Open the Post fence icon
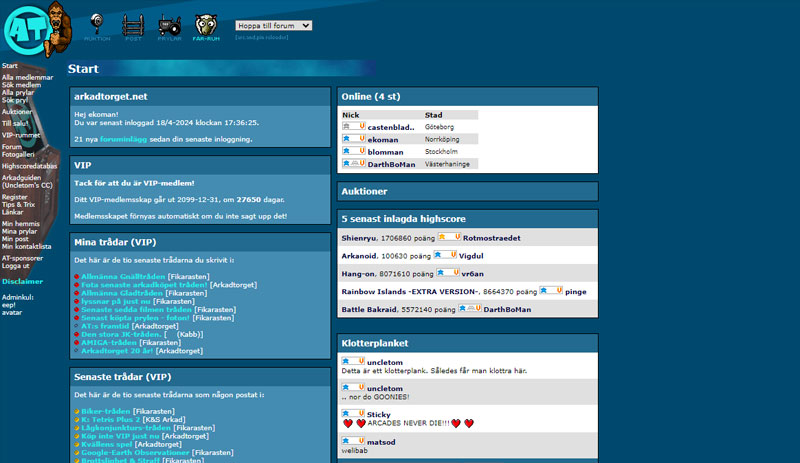The image size is (800, 463). point(133,25)
